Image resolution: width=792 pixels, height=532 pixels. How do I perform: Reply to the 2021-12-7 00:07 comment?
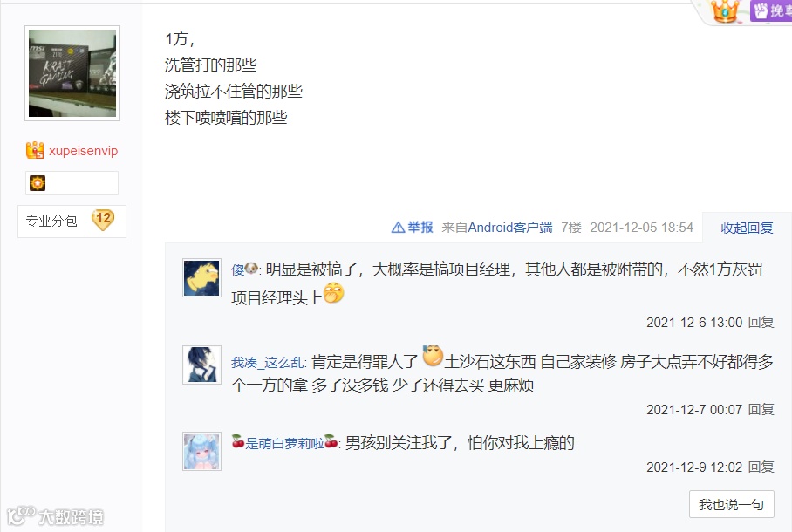tap(761, 409)
